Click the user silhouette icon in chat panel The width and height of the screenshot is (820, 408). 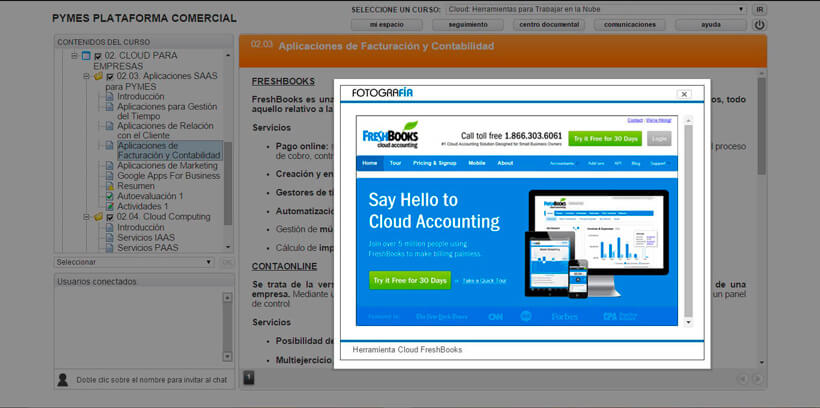point(63,380)
